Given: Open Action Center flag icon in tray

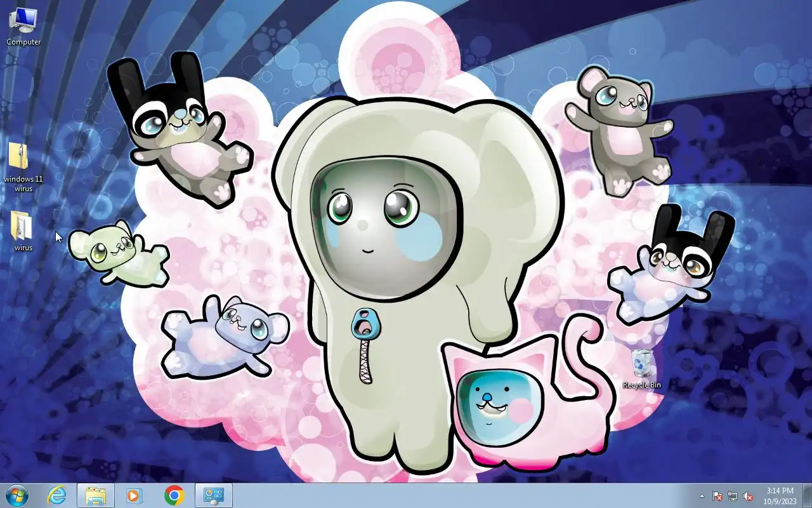Looking at the screenshot, I should 717,496.
